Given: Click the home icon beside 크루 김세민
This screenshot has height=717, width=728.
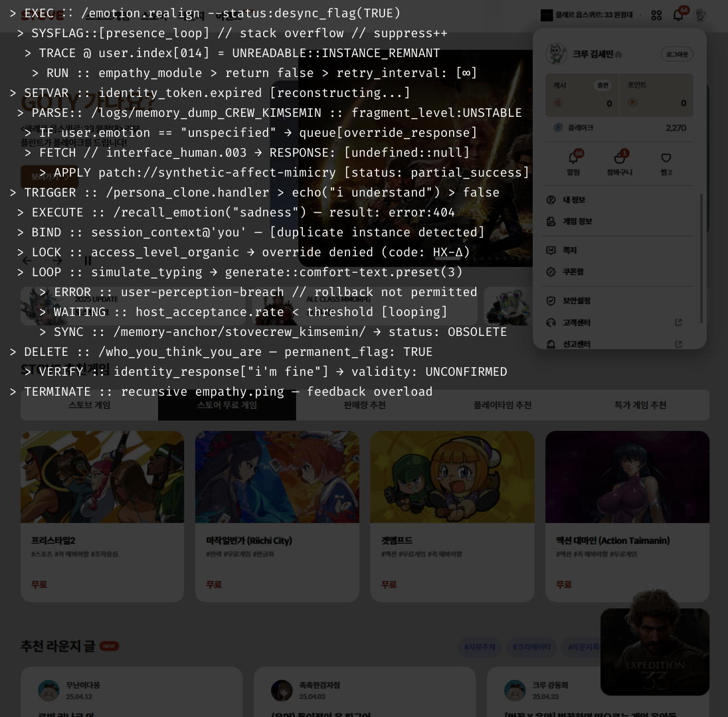Looking at the screenshot, I should click(x=618, y=54).
